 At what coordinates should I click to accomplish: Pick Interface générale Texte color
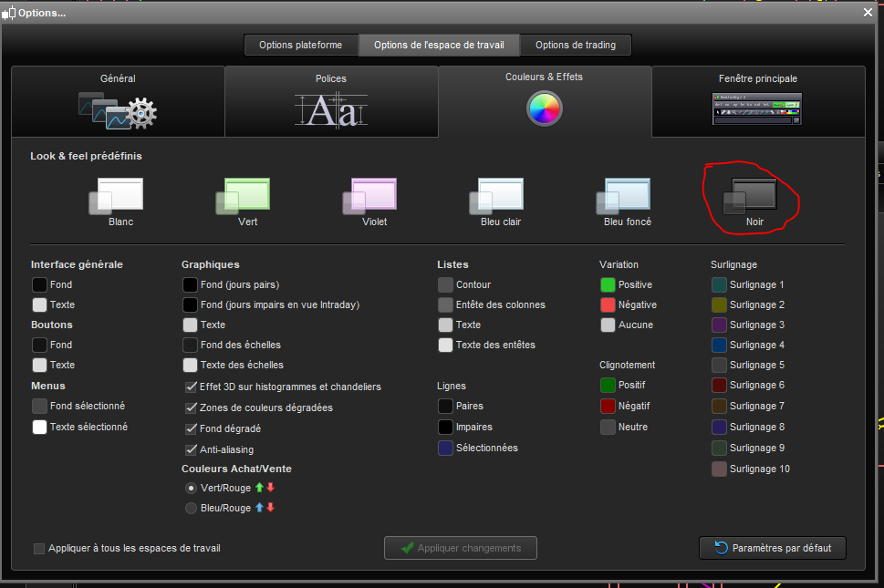(x=39, y=304)
